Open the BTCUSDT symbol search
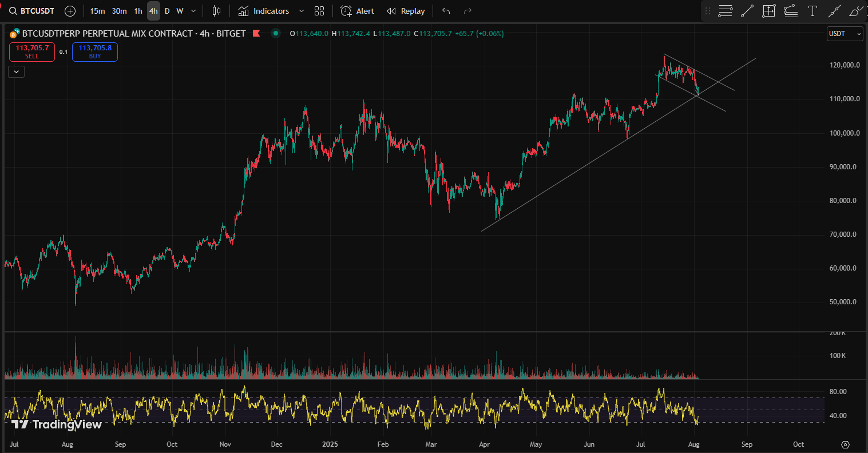 [31, 11]
